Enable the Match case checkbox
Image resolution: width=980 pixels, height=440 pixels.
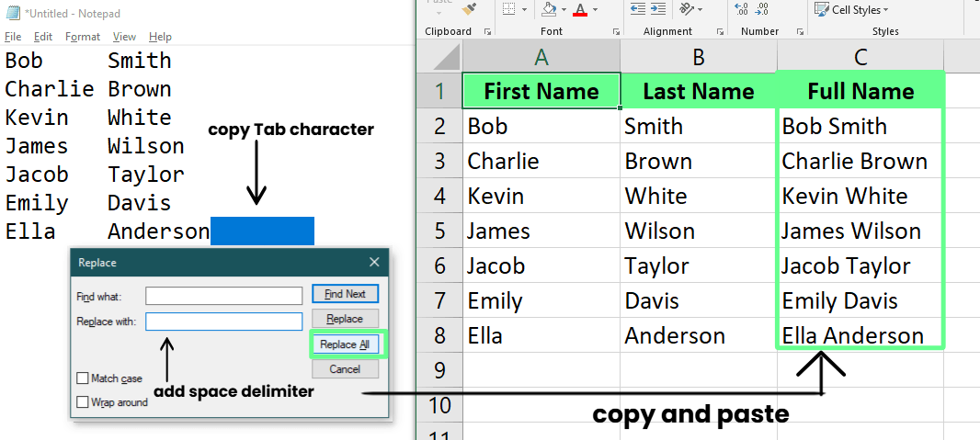pos(82,378)
